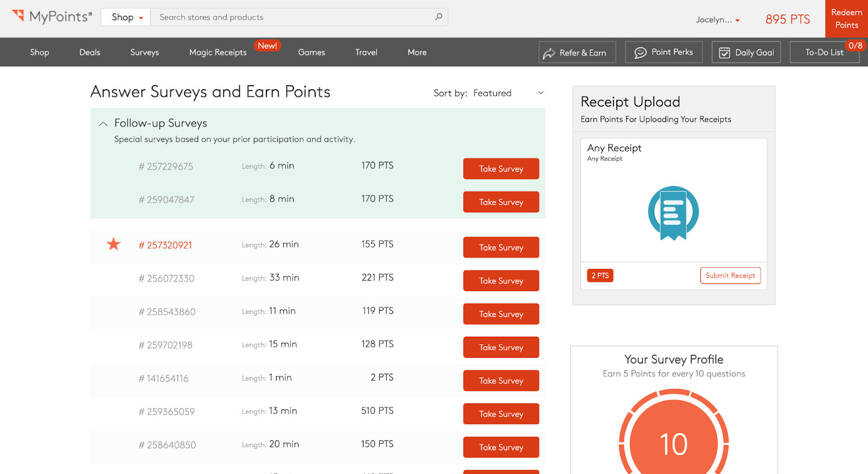Click the 510 PTS value

378,410
